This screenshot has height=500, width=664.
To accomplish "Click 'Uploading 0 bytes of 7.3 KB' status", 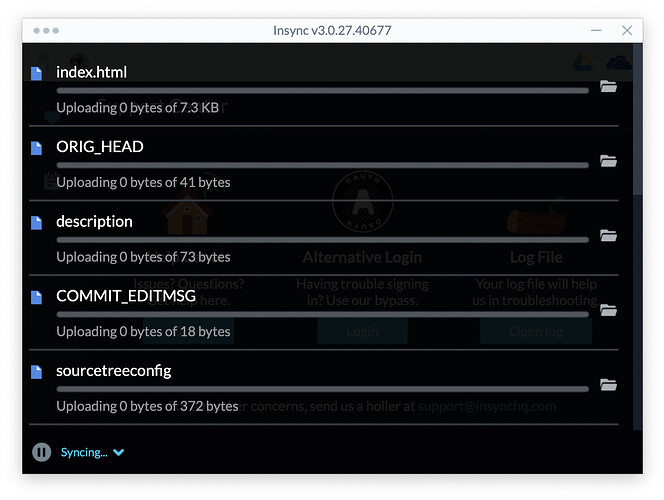I will pos(138,108).
